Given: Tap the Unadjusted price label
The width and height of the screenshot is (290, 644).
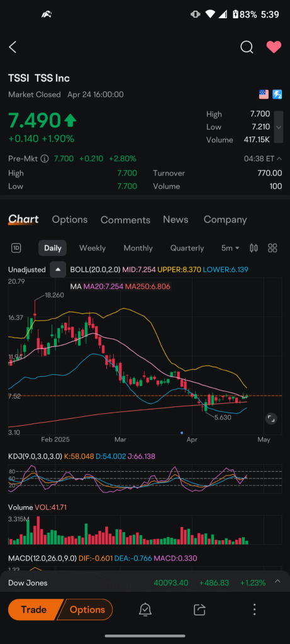Looking at the screenshot, I should (27, 270).
